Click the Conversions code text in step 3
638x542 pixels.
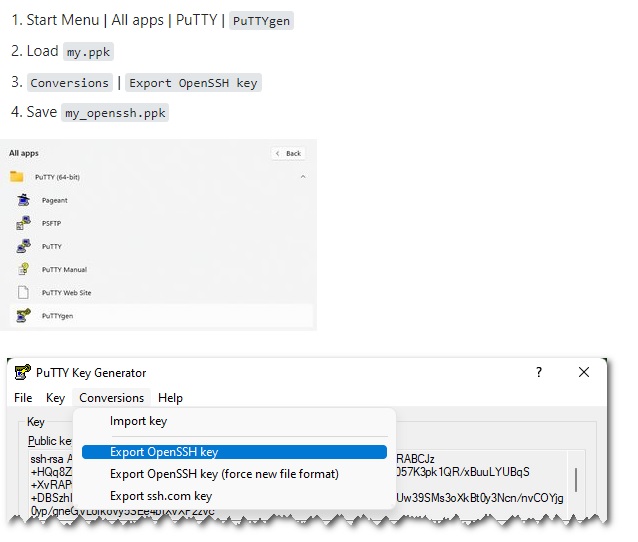[x=70, y=83]
